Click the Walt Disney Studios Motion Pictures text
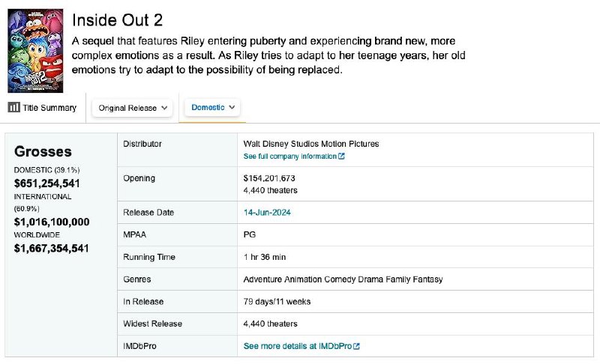The height and width of the screenshot is (364, 600). pyautogui.click(x=311, y=144)
